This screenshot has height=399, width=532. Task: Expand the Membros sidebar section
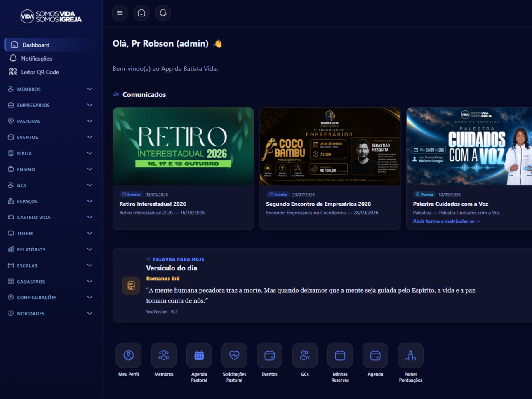click(50, 89)
